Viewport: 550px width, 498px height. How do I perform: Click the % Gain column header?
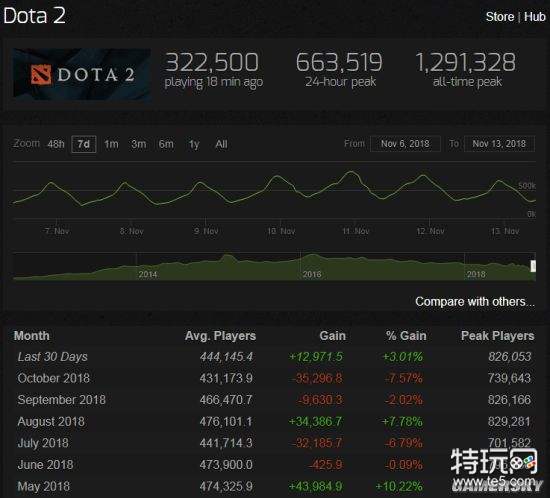tap(406, 336)
